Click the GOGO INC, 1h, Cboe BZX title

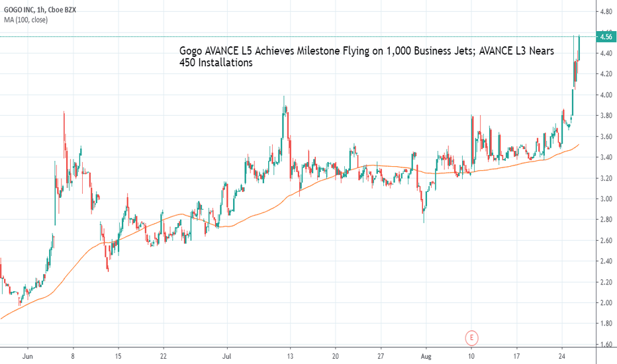(40, 10)
